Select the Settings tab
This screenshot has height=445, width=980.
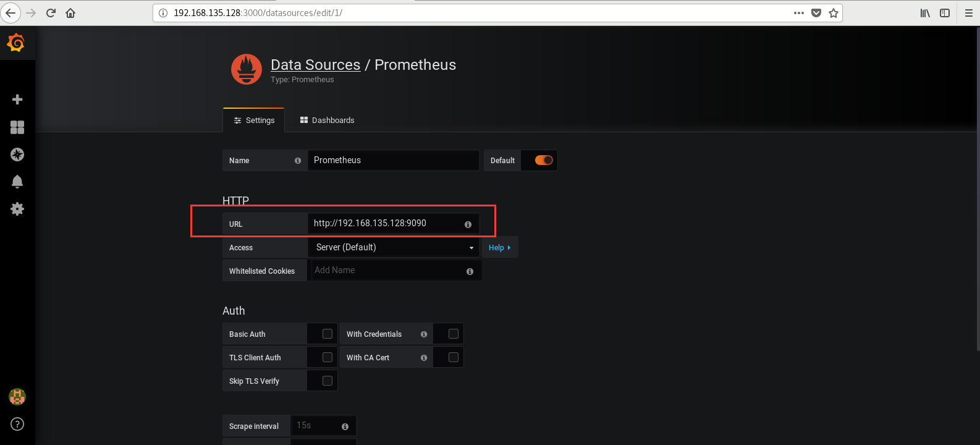pyautogui.click(x=254, y=121)
